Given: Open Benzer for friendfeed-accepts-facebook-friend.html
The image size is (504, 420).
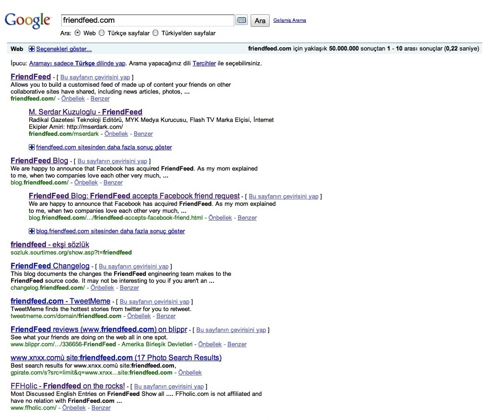Looking at the screenshot, I should pyautogui.click(x=247, y=218).
